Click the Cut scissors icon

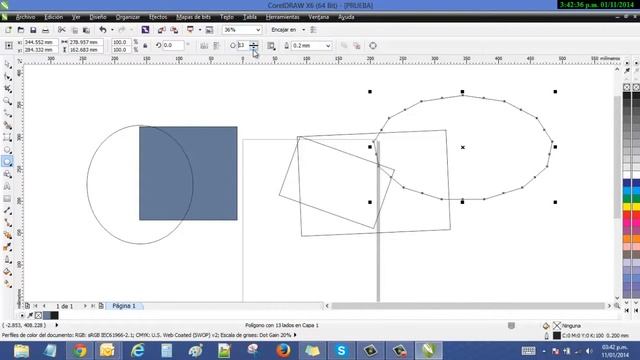pyautogui.click(x=62, y=30)
